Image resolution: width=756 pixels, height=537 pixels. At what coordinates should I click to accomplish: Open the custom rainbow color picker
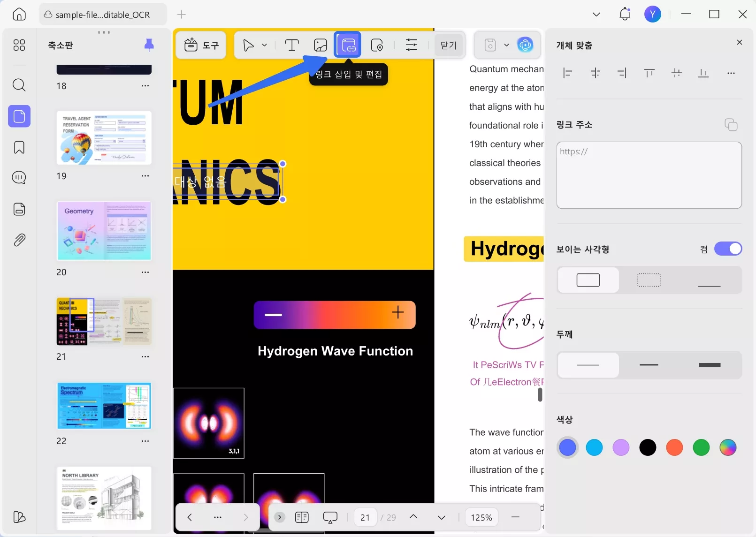(x=728, y=447)
